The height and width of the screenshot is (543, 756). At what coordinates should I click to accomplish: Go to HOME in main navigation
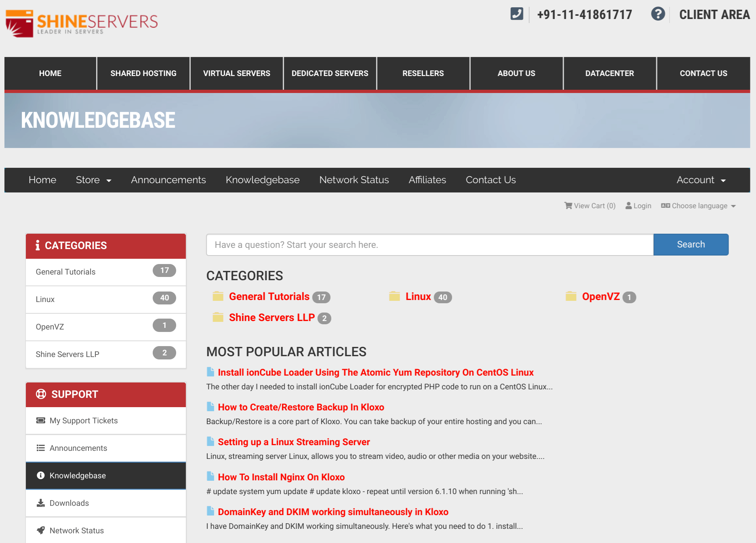tap(51, 73)
